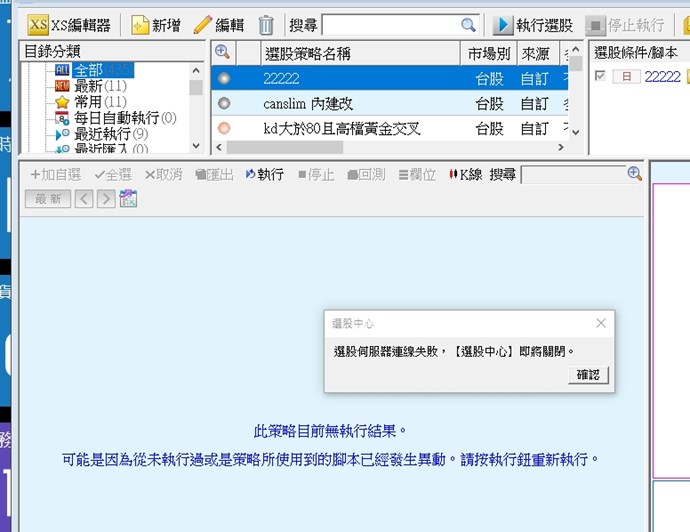Confirm the dialog with 確認 button
This screenshot has height=532, width=690.
(x=588, y=375)
